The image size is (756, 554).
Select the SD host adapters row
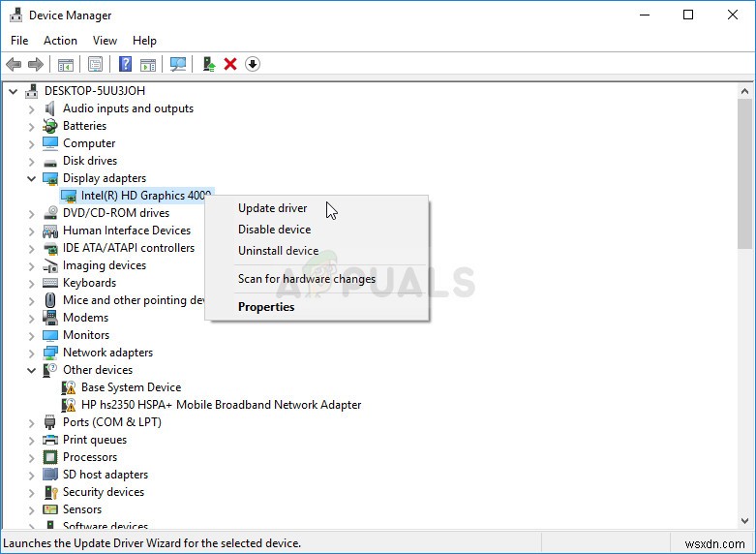(106, 475)
